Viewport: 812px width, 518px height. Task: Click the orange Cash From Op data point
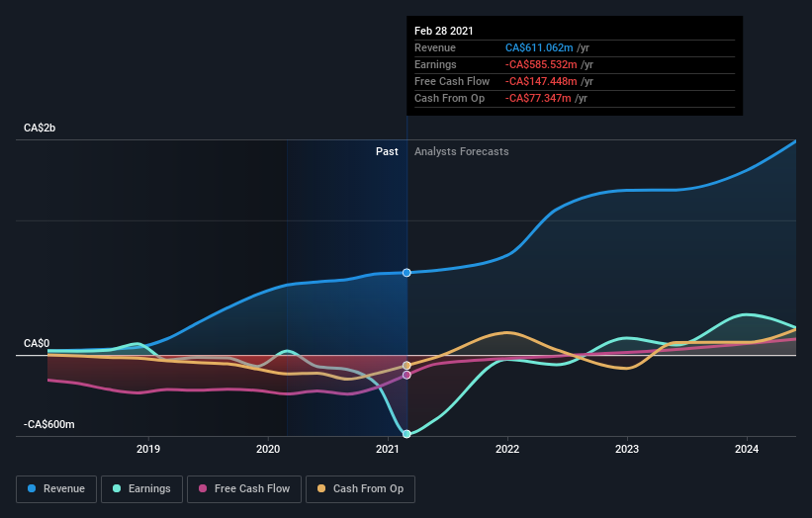406,366
